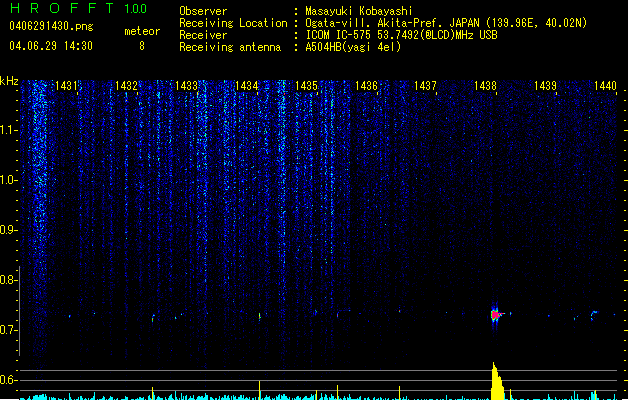This screenshot has height=400, width=629.
Task: Click the date stamp 04.06.29 14:30
Action: click(51, 46)
